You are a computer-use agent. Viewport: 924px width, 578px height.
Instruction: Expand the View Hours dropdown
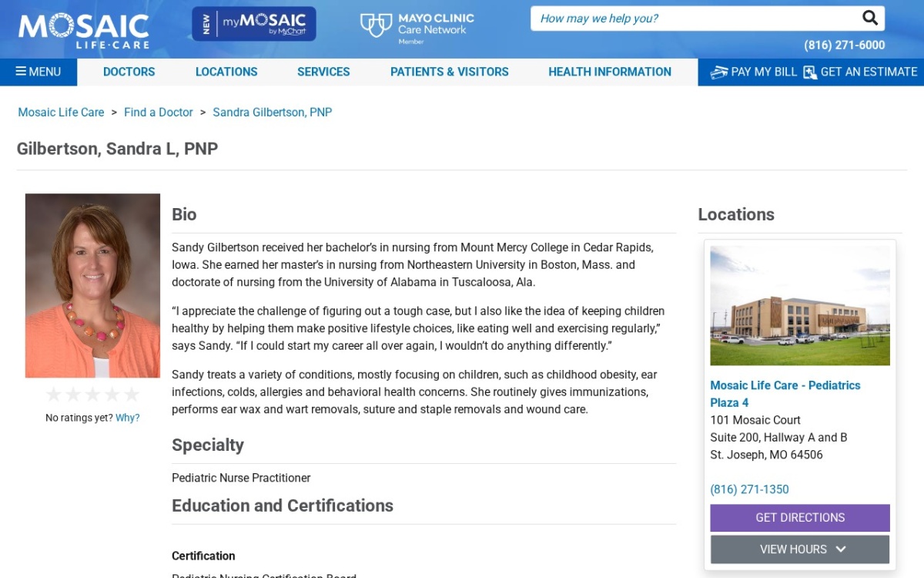800,549
